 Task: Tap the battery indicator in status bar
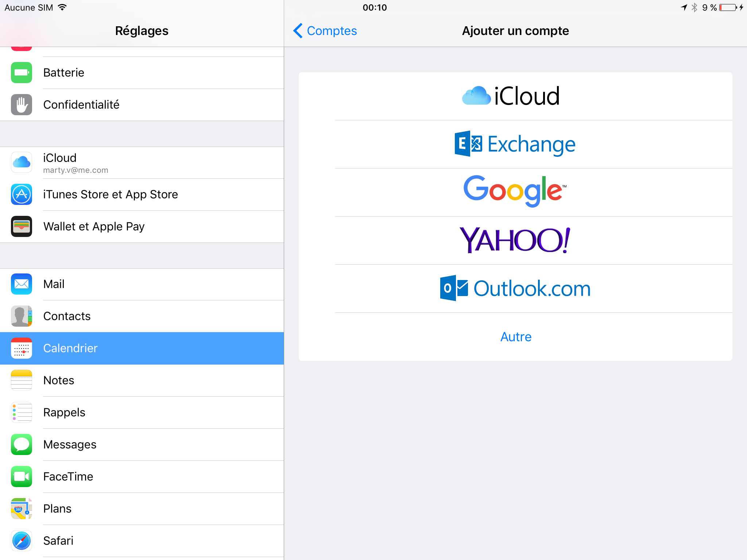click(728, 7)
